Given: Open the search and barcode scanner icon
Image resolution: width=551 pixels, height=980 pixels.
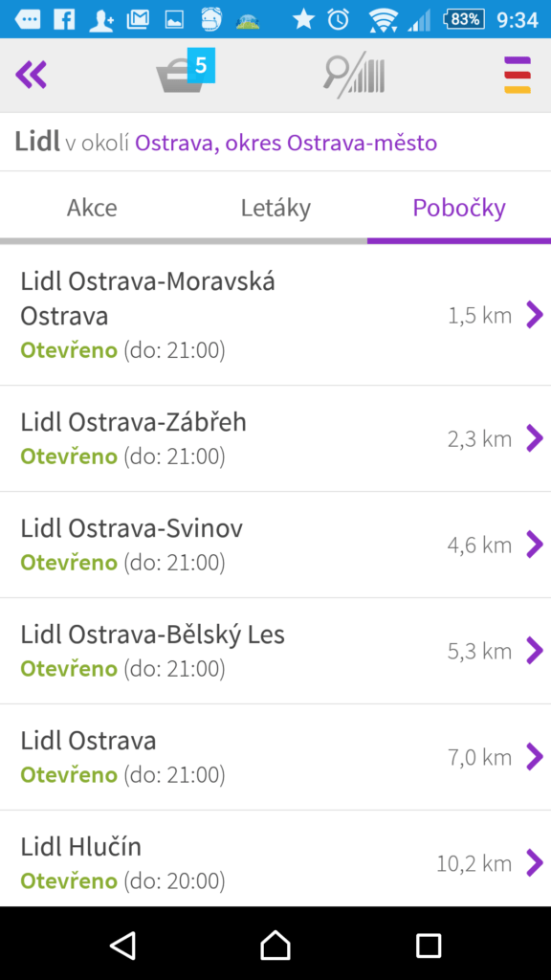Looking at the screenshot, I should 354,77.
